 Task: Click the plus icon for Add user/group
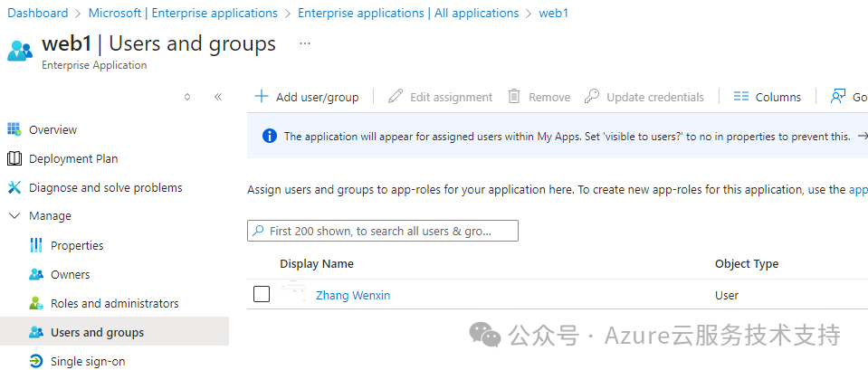pos(262,96)
